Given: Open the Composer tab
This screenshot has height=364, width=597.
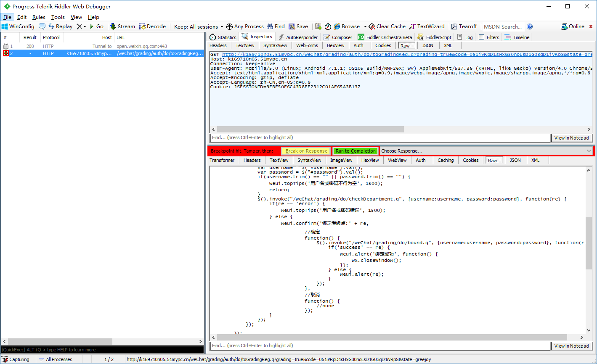Looking at the screenshot, I should click(338, 37).
